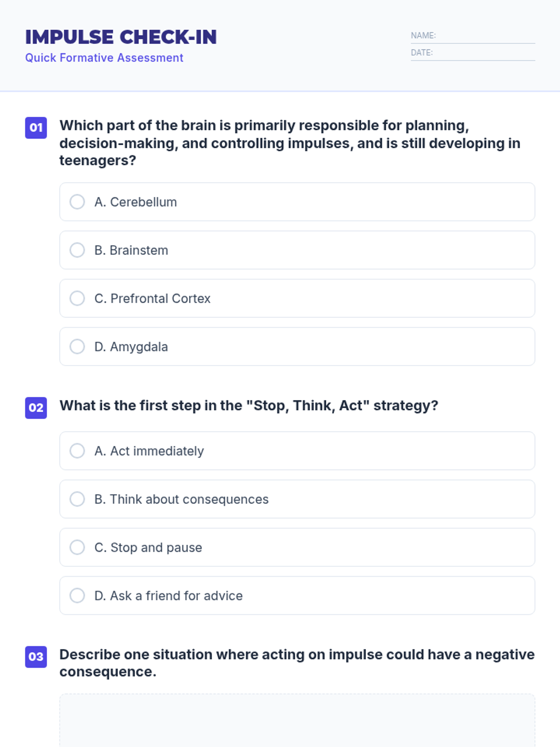Choose answer B. Brainstem
560x747 pixels.
[x=77, y=250]
